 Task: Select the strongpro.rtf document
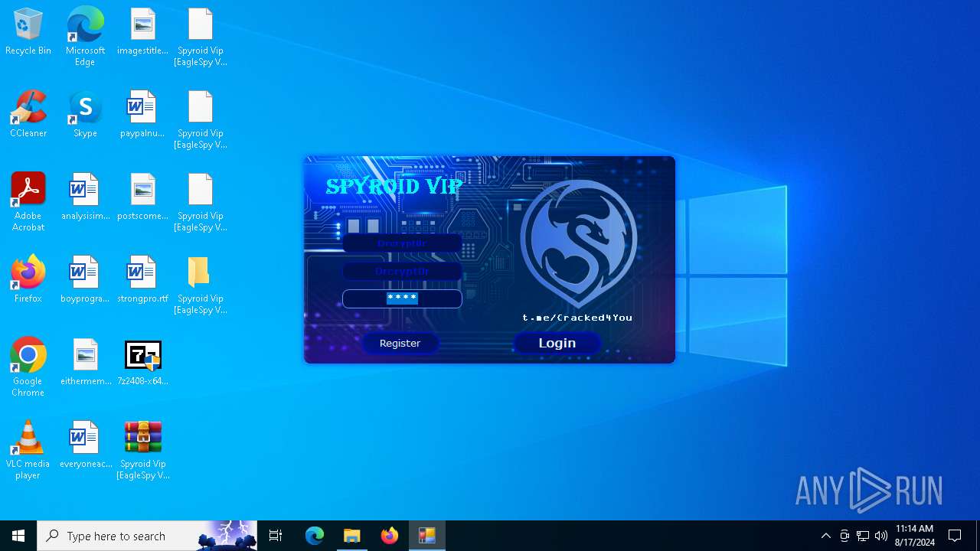pos(142,280)
